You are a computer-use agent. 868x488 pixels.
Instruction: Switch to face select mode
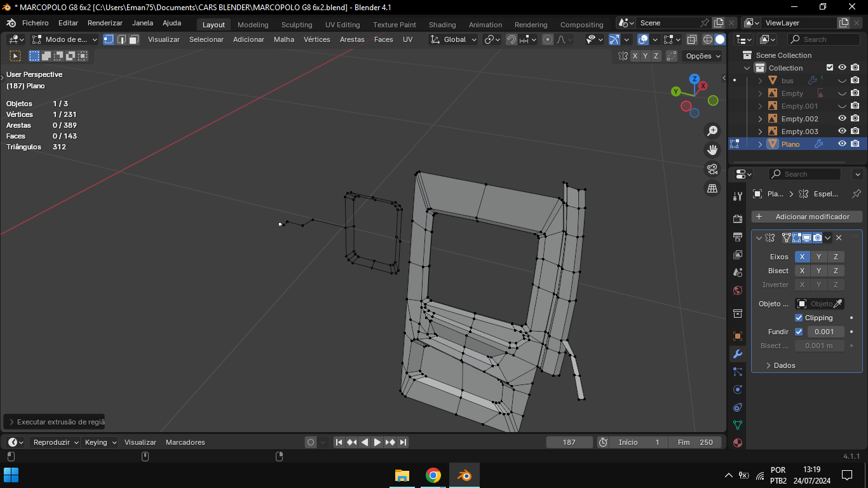(134, 39)
